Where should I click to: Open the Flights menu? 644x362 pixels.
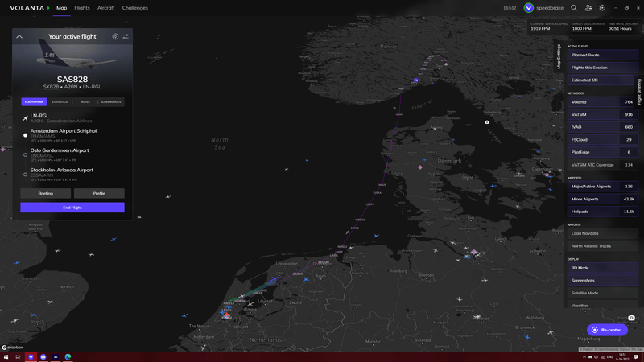tap(82, 8)
